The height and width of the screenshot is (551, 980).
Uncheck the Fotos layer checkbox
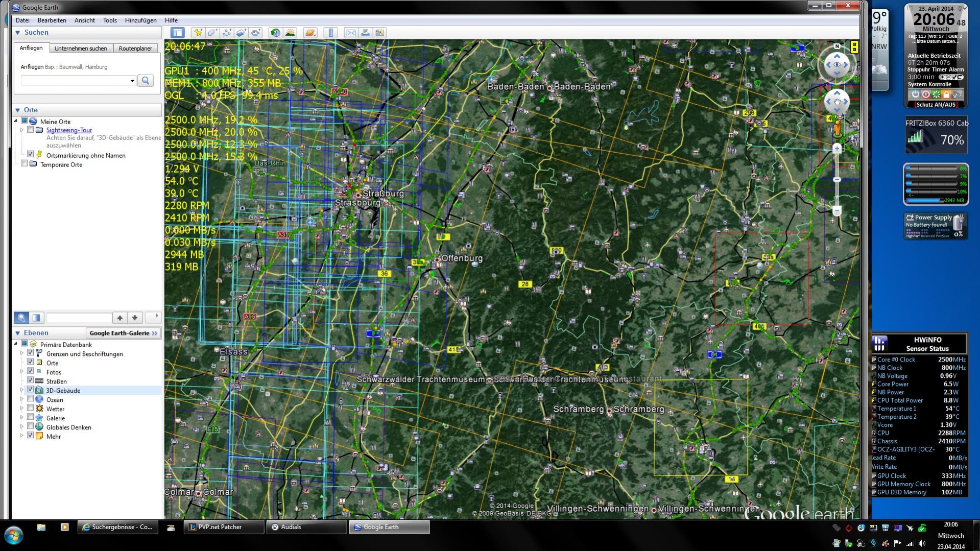point(30,372)
